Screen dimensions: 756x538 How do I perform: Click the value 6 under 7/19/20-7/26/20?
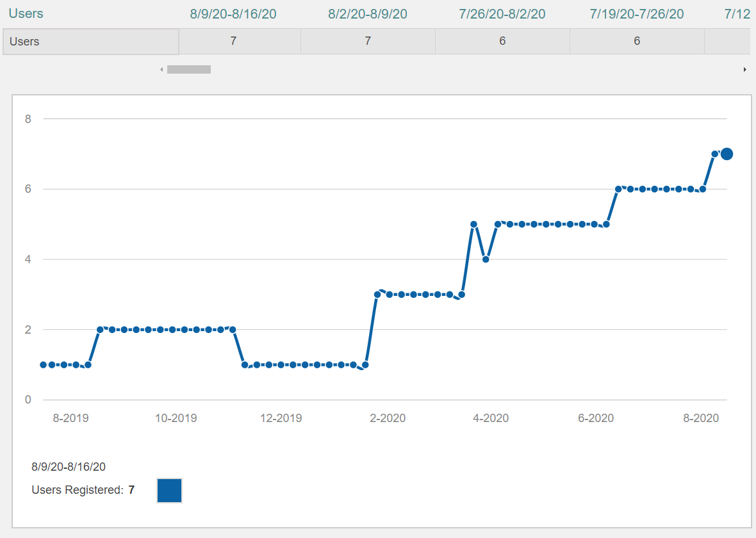[637, 41]
